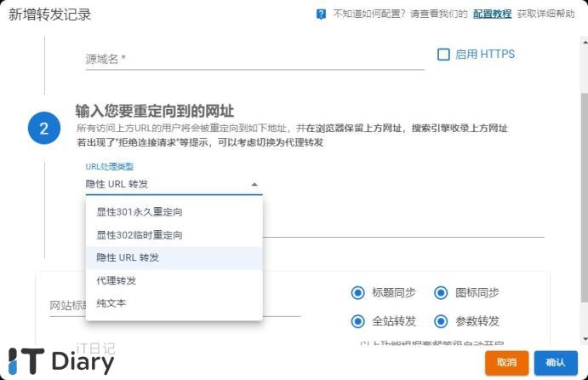The image size is (588, 380).
Task: Select 显性302临时重定向 option
Action: (x=174, y=235)
